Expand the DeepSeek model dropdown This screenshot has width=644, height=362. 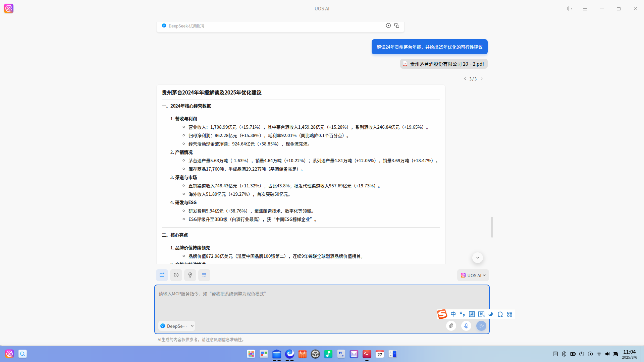tap(177, 326)
